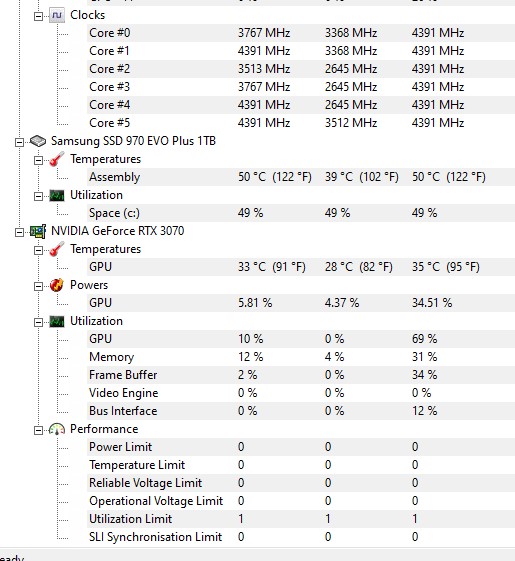Collapse the Samsung SSD 970 EVO node
This screenshot has height=561, width=515.
pyautogui.click(x=19, y=142)
